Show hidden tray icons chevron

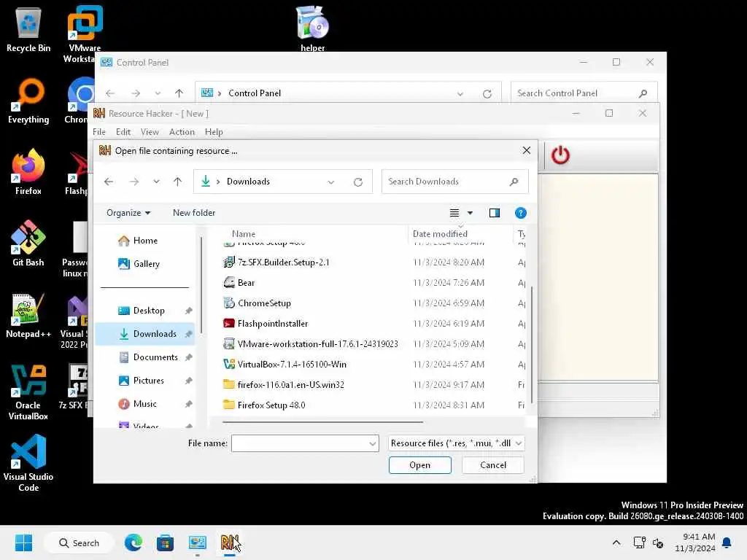[616, 542]
